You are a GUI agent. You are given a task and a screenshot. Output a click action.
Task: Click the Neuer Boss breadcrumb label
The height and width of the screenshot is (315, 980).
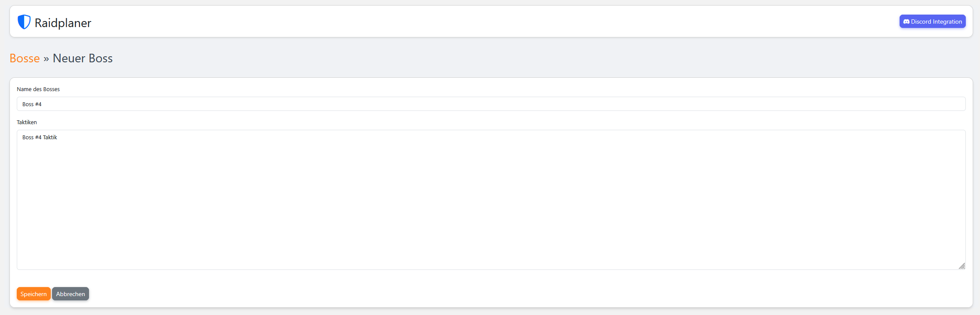click(x=82, y=58)
